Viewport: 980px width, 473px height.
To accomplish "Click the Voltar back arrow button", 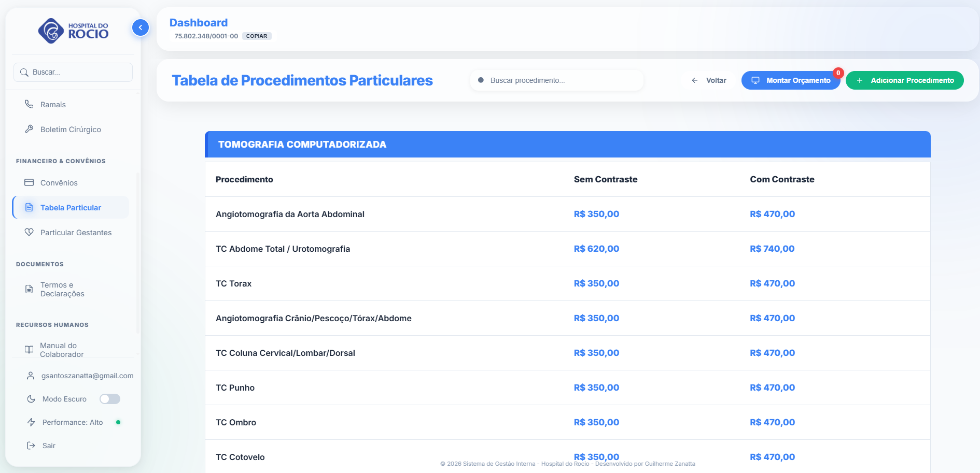I will coord(709,80).
